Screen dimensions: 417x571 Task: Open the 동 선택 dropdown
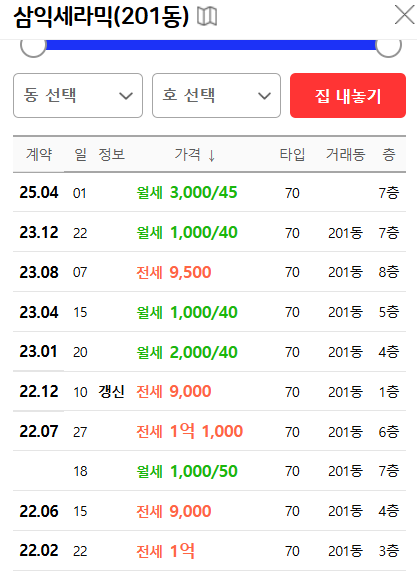(x=78, y=95)
